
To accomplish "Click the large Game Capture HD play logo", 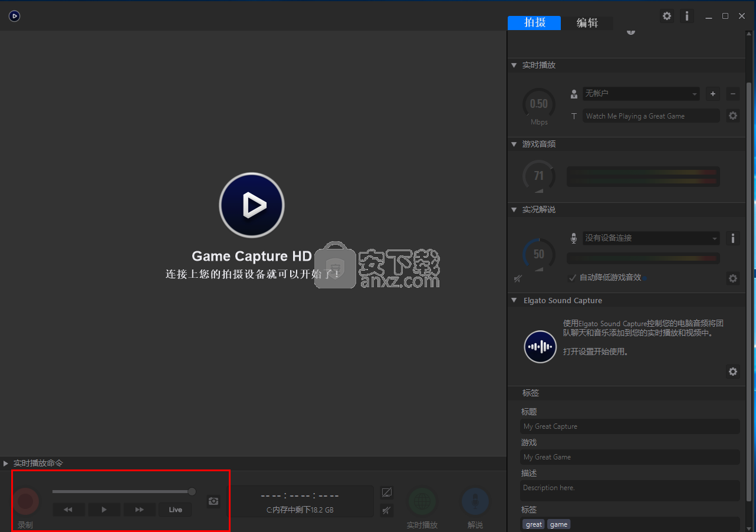I will click(252, 205).
